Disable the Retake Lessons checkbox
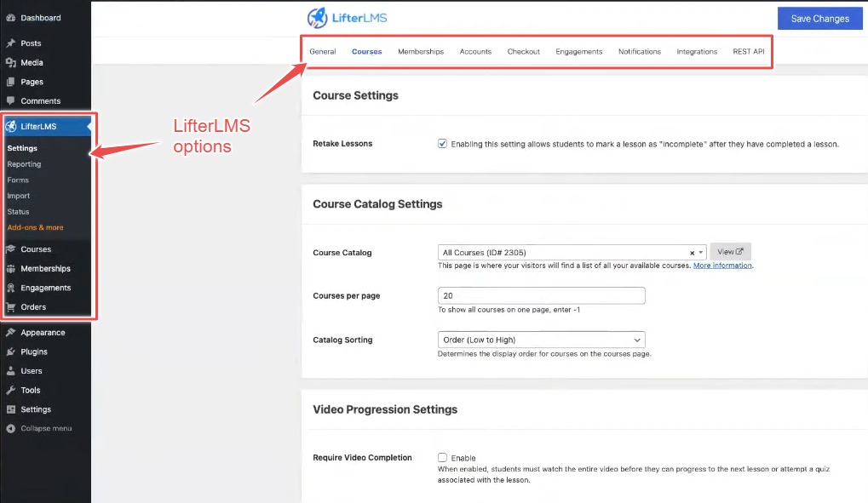868x503 pixels. click(x=442, y=143)
